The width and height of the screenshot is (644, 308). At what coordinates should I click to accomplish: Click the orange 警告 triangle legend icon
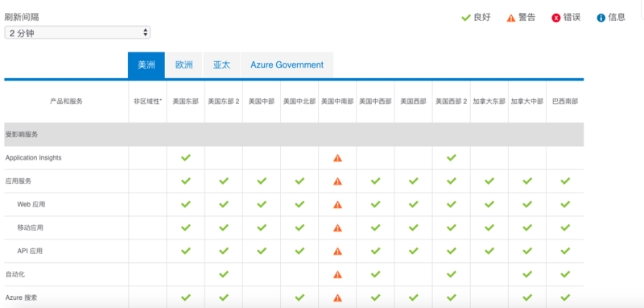pyautogui.click(x=511, y=18)
